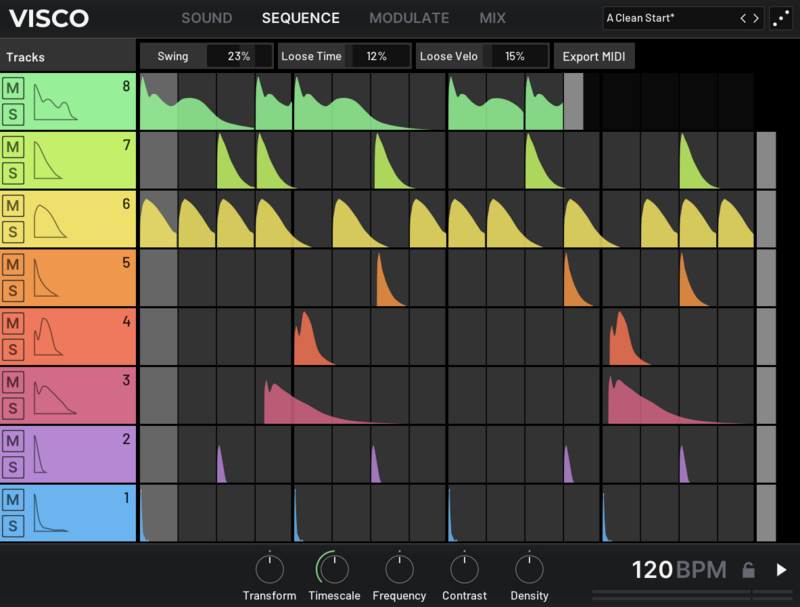Select track 8 waveform thumbnail
The image size is (800, 607).
(56, 101)
